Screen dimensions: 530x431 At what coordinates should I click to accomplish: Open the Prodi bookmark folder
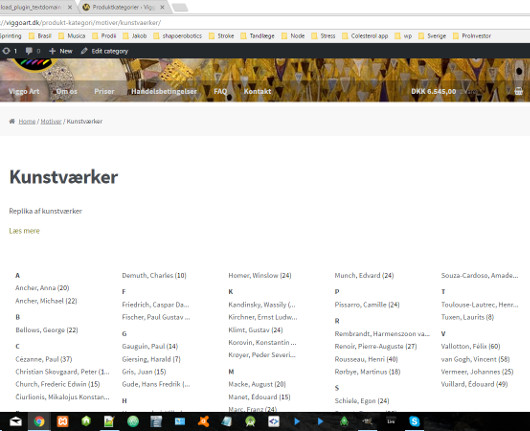104,36
